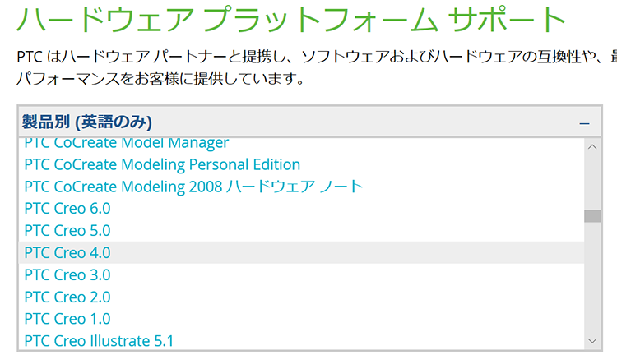The width and height of the screenshot is (617, 364).
Task: Open the PTC Creo 5.0 link
Action: click(67, 230)
